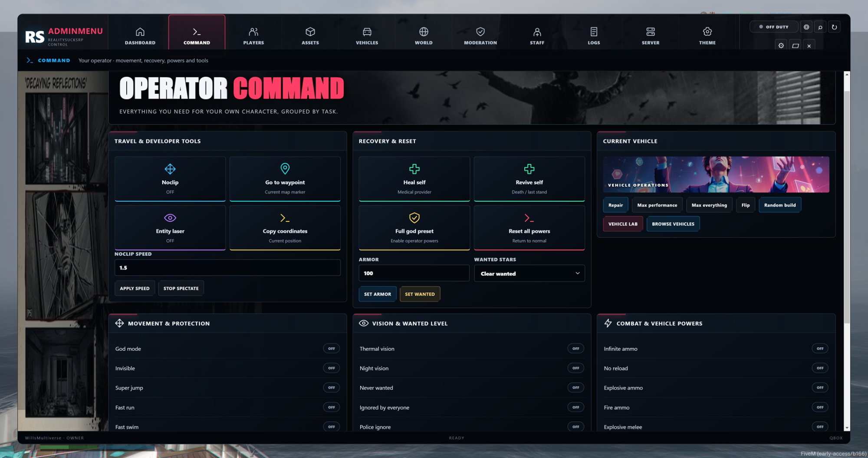Viewport: 868px width, 458px height.
Task: Switch to the Players tab
Action: tap(253, 36)
